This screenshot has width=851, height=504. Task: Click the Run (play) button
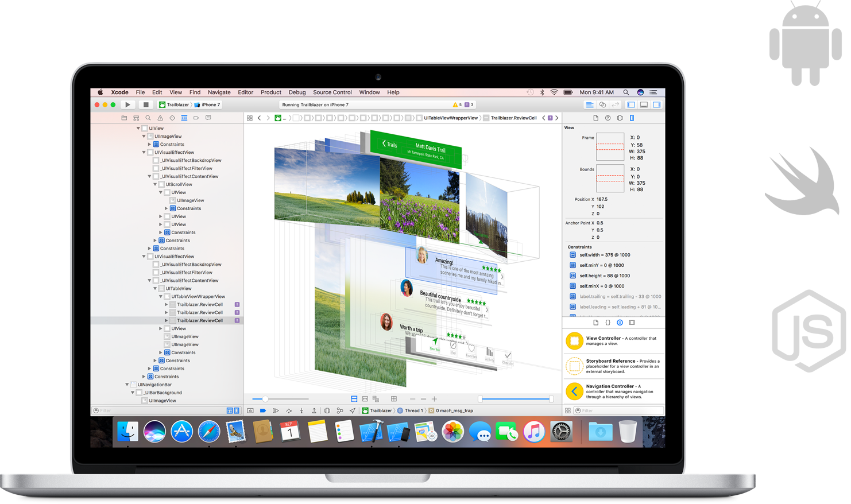[127, 105]
